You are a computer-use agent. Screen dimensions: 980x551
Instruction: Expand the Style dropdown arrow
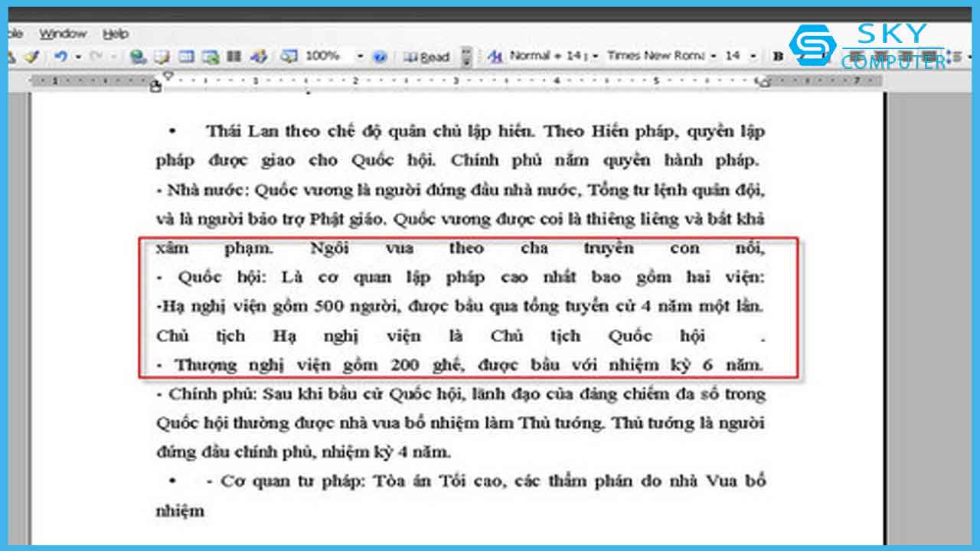[x=594, y=56]
